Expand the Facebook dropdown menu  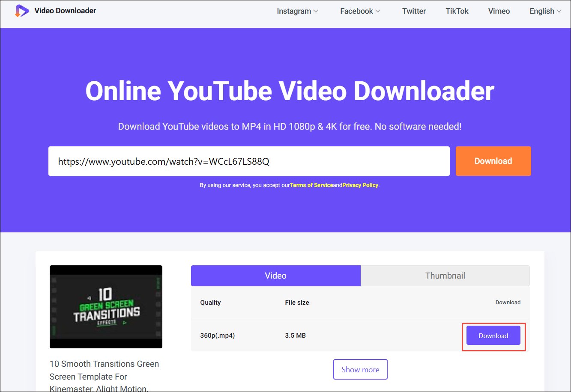pos(360,11)
